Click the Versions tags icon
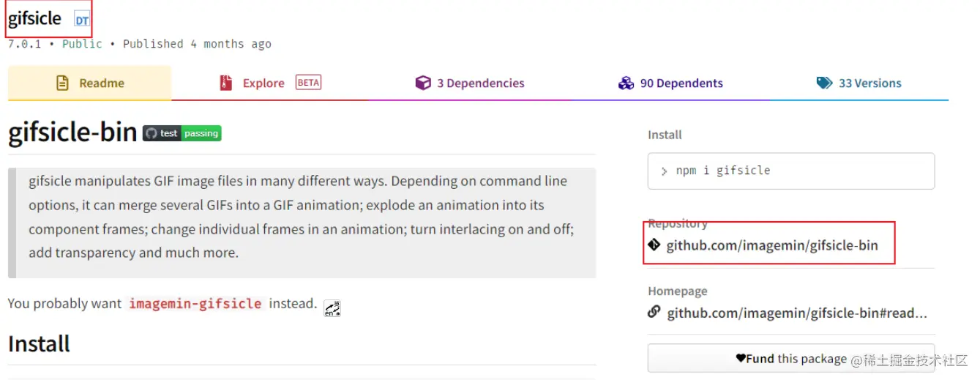980x380 pixels. coord(825,83)
